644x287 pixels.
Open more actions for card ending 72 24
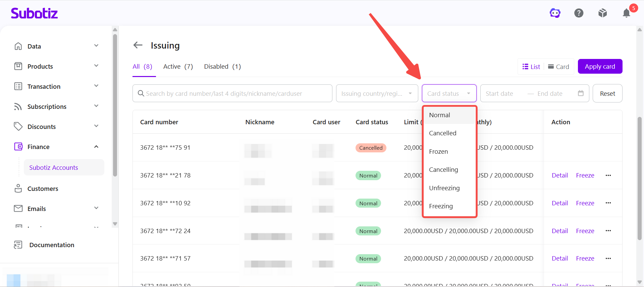[x=608, y=231]
